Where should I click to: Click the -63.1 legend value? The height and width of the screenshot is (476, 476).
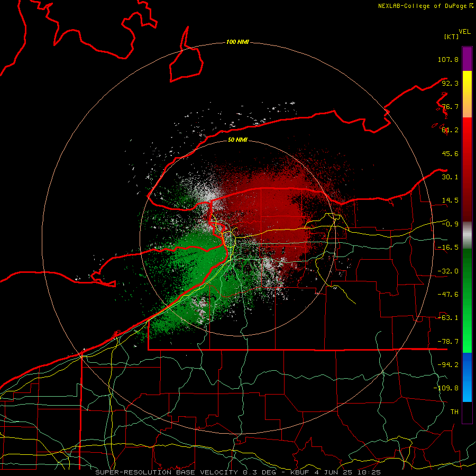(x=448, y=318)
